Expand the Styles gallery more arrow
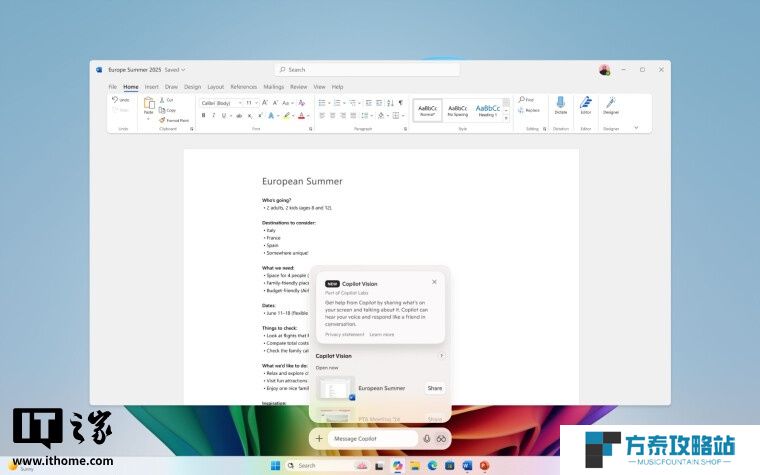Screen dimensions: 760x475 [506, 118]
